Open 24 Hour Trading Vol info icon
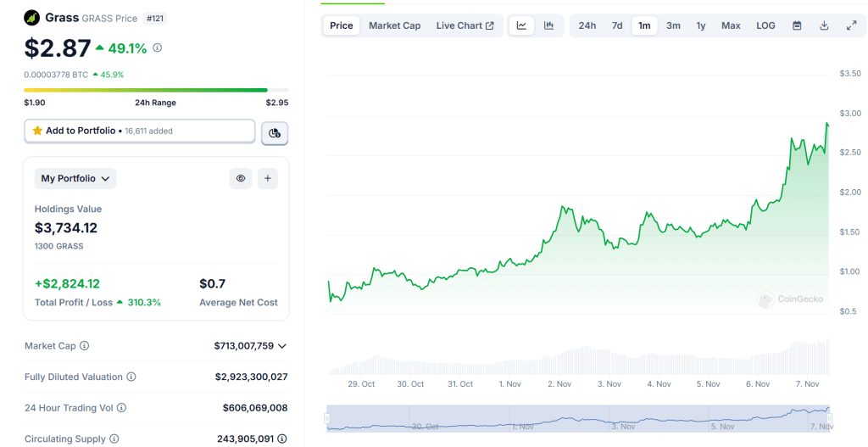Image resolution: width=868 pixels, height=447 pixels. click(x=122, y=408)
